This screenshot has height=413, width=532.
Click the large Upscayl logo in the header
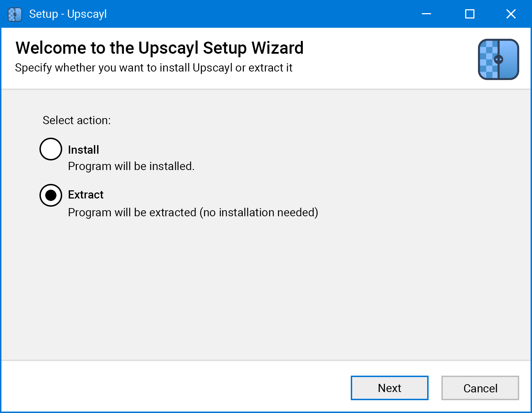click(x=498, y=59)
